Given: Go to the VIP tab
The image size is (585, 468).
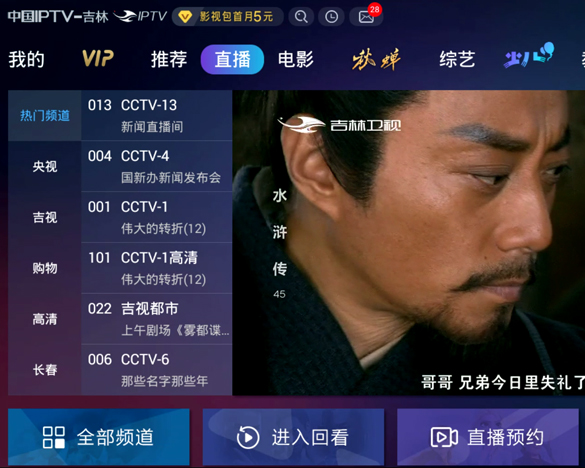Looking at the screenshot, I should click(98, 59).
